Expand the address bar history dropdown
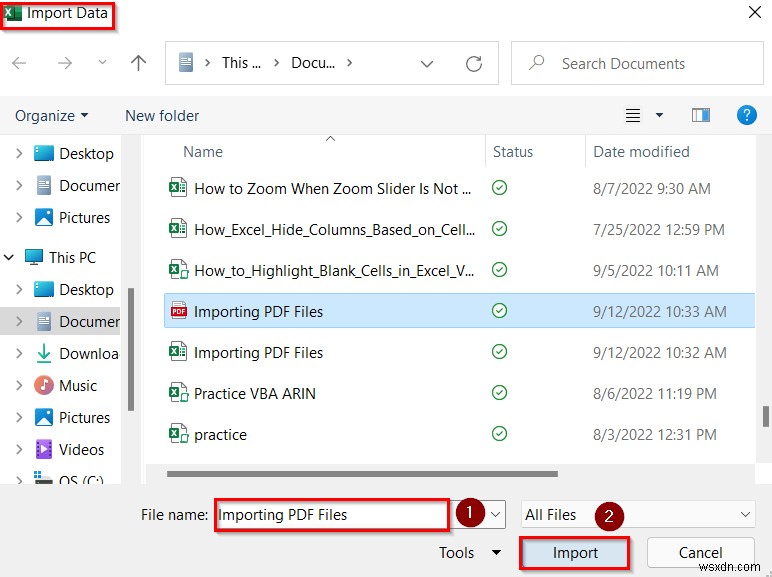This screenshot has width=772, height=577. pos(427,64)
